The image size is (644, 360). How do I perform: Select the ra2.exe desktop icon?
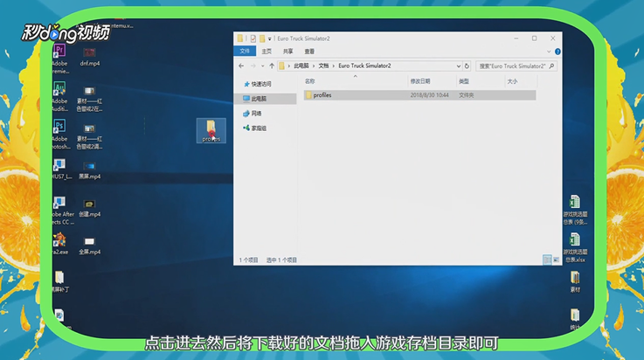point(60,244)
